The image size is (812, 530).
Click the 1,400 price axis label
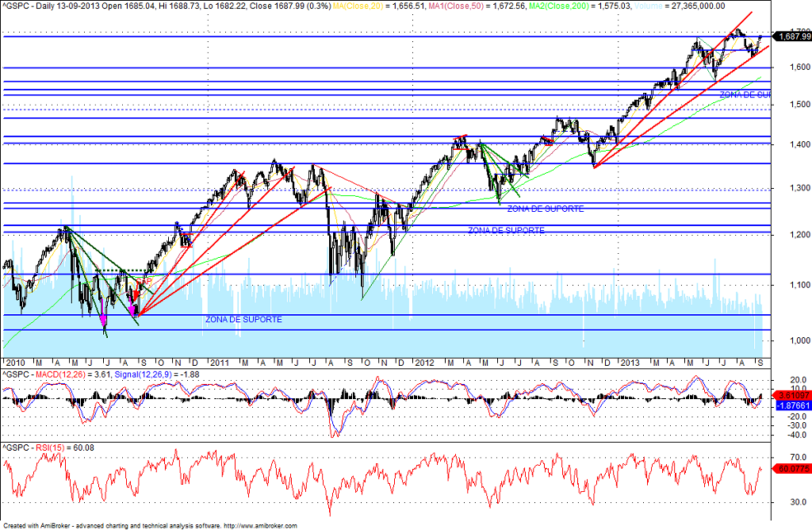point(800,144)
